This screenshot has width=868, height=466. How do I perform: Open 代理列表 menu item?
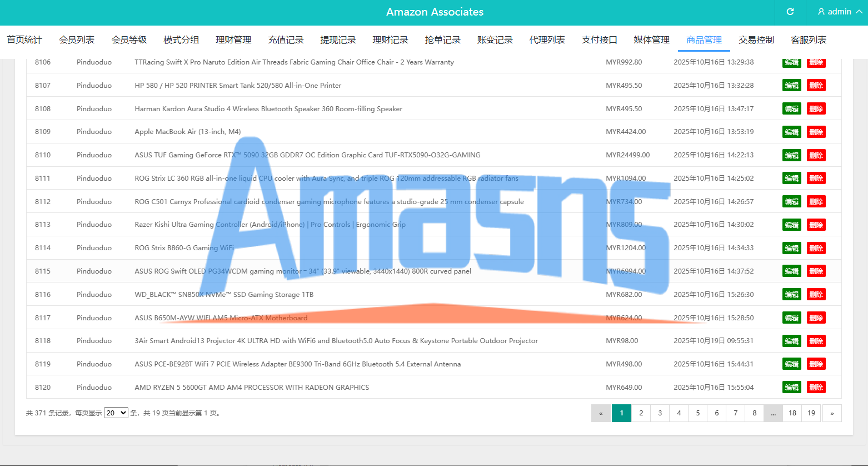point(547,40)
